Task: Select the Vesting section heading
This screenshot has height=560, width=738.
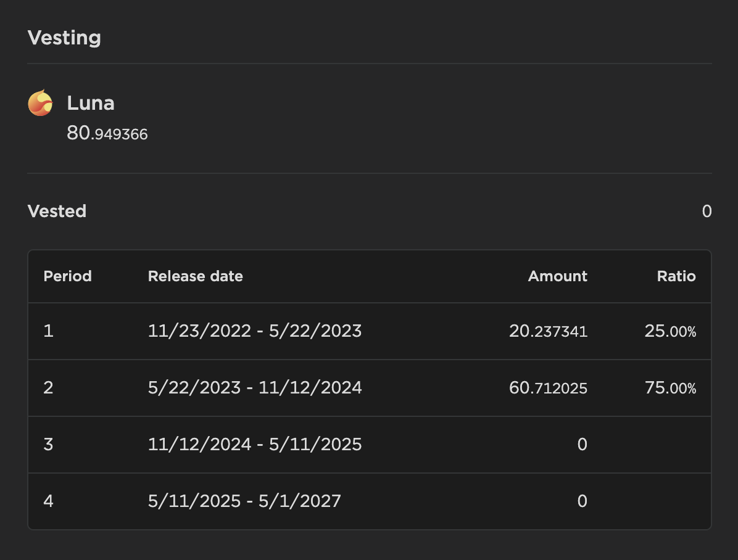Action: [64, 38]
